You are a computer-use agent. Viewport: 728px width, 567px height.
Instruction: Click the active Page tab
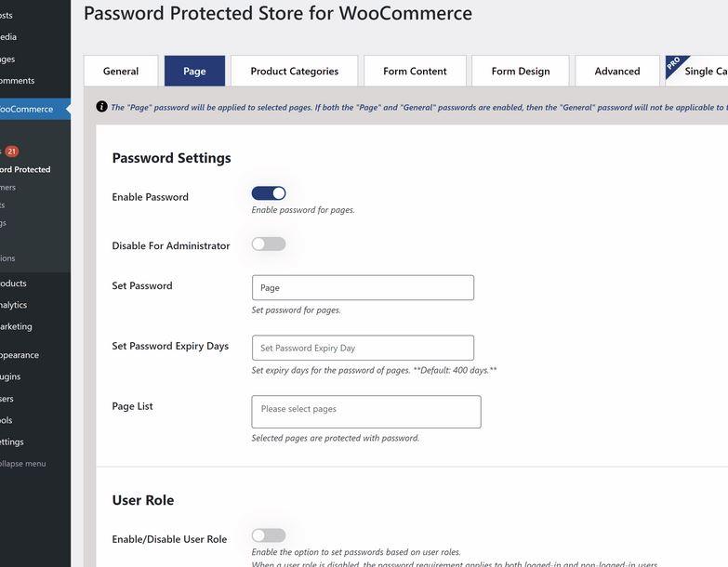tap(194, 71)
